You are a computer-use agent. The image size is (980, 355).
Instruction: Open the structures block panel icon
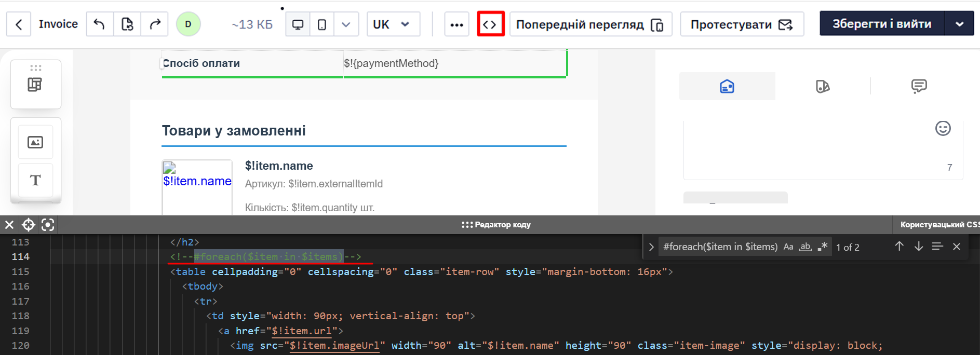(x=35, y=85)
